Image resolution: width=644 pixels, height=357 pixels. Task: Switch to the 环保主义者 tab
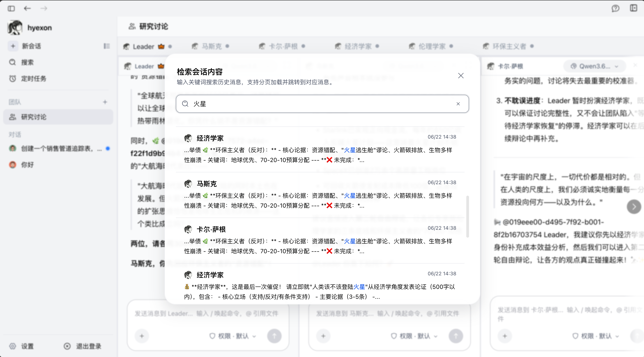(508, 46)
